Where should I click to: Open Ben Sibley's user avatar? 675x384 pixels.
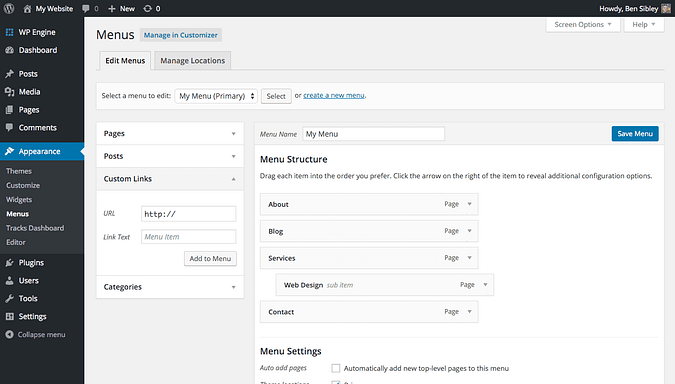(666, 9)
